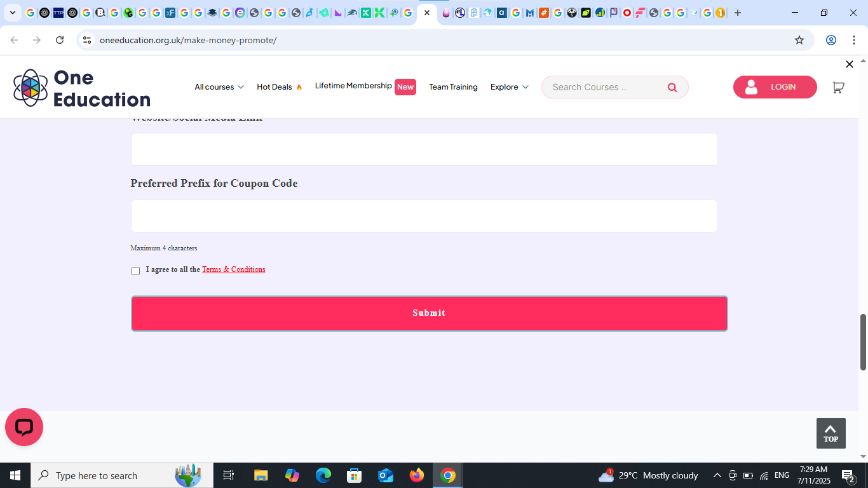Click the Maximum 4 characters hint text

pyautogui.click(x=163, y=248)
